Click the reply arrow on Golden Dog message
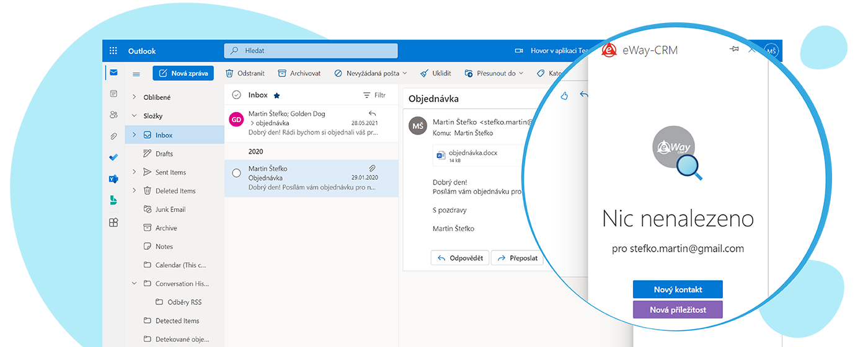The image size is (868, 347). 373,113
